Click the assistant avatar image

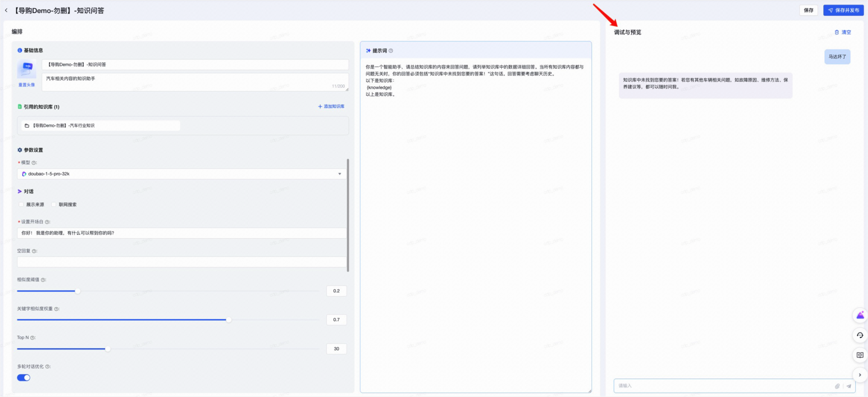coord(27,69)
